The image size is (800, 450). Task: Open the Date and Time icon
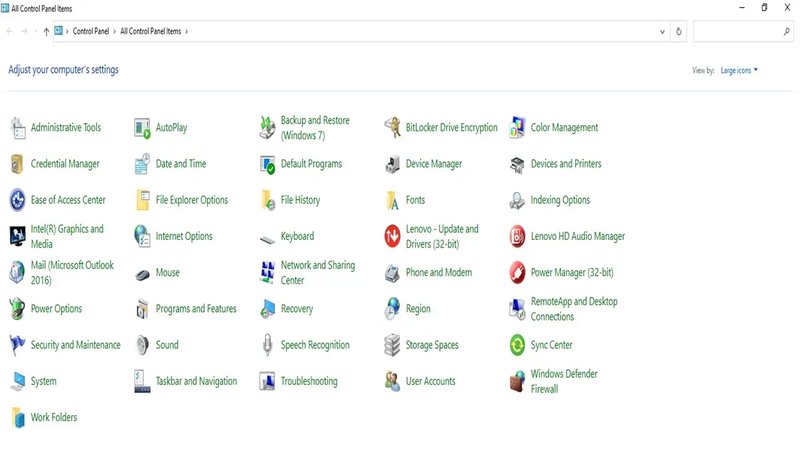[142, 164]
